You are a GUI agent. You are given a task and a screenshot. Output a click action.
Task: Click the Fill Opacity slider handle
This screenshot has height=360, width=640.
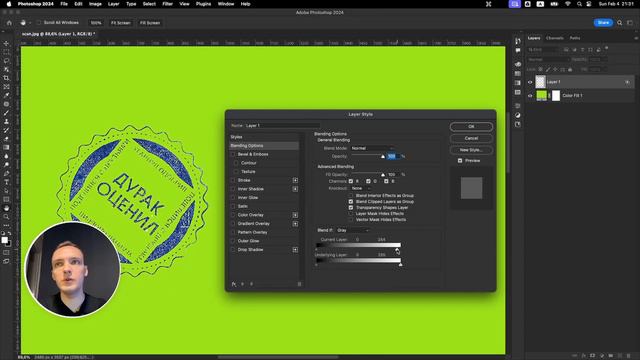pyautogui.click(x=383, y=175)
